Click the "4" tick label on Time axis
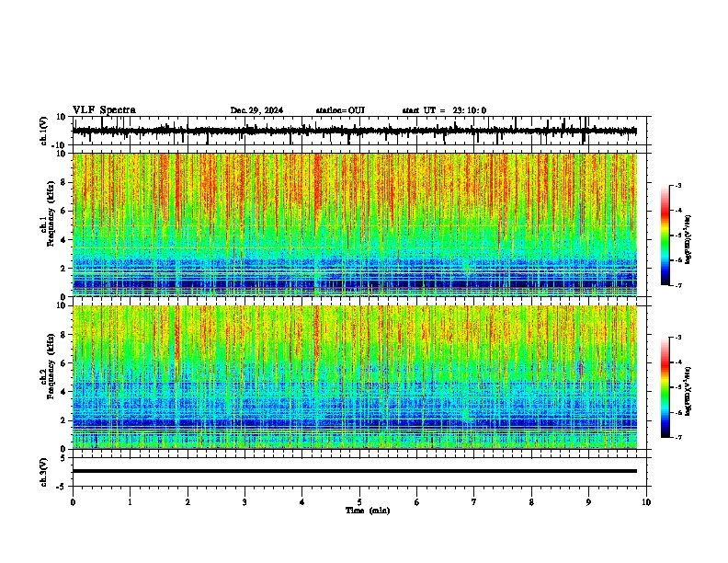The image size is (728, 563). pos(302,502)
